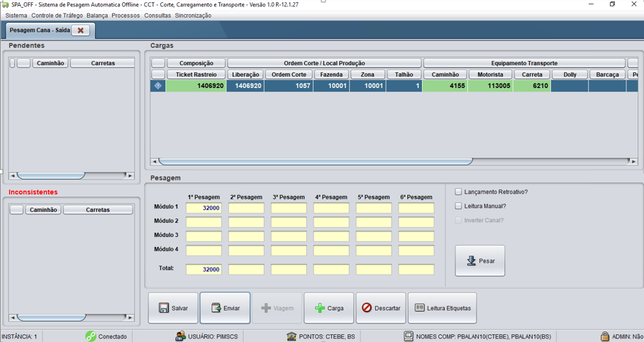The width and height of the screenshot is (644, 342).
Task: Click Módulo 1 1ª Pesagem field 32000
Action: [204, 208]
